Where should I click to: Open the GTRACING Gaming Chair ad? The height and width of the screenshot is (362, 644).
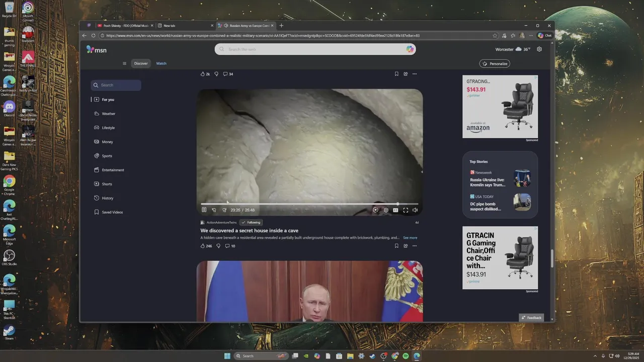point(500,257)
